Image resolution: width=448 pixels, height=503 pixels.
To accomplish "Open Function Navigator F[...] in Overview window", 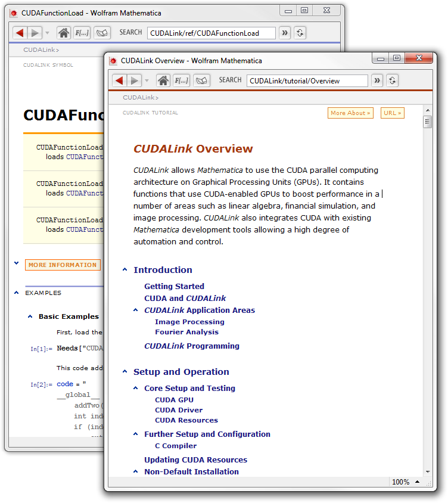I will point(181,80).
